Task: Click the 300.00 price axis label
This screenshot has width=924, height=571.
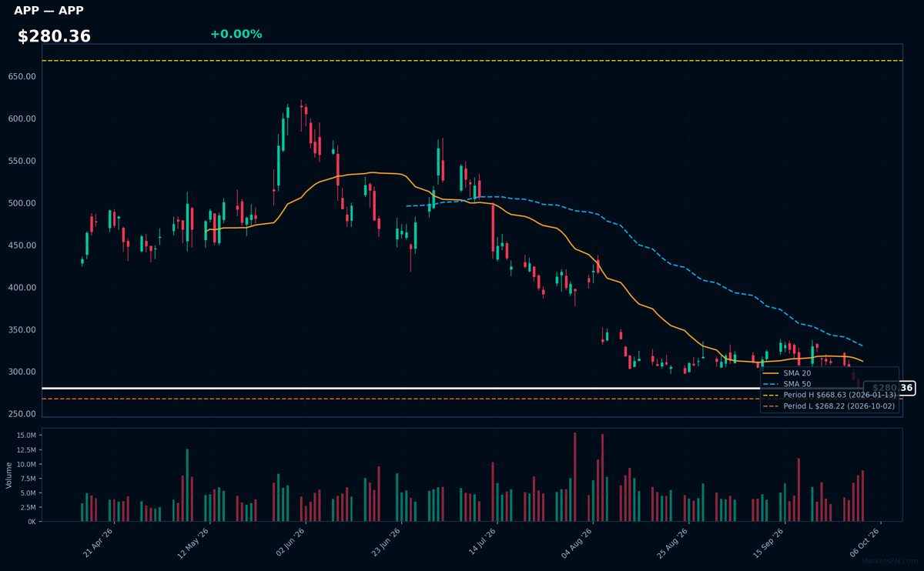Action: [22, 372]
